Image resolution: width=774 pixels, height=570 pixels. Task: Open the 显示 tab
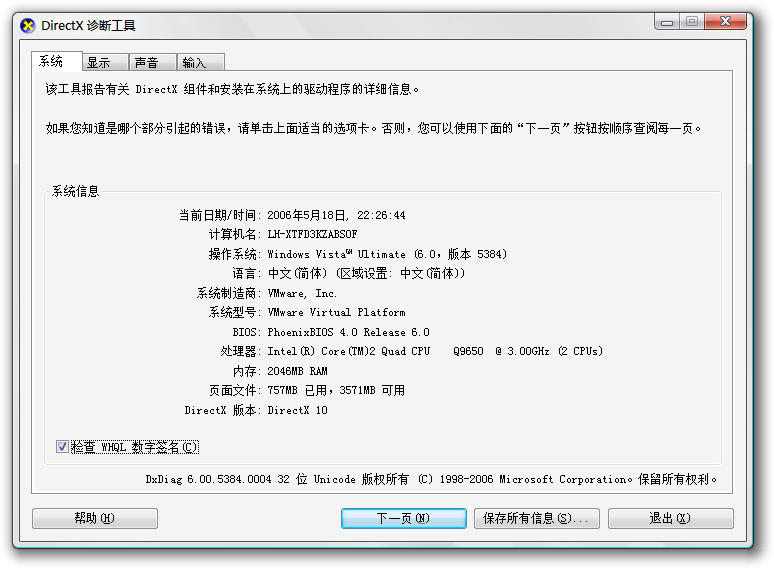click(x=105, y=63)
